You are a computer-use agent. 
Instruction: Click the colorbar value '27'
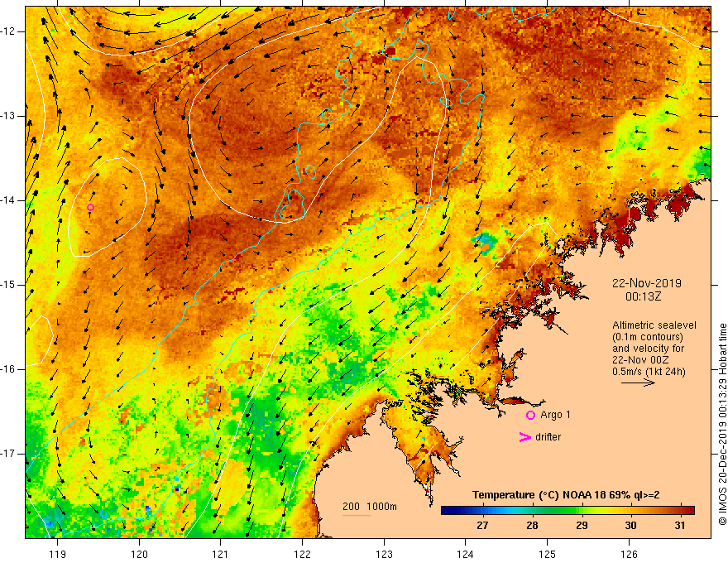[x=482, y=526]
